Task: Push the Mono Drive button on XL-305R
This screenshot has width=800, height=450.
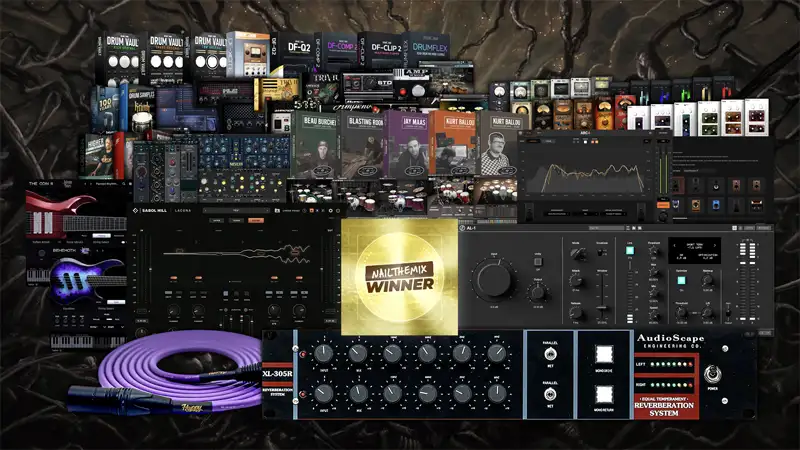Action: pos(604,354)
